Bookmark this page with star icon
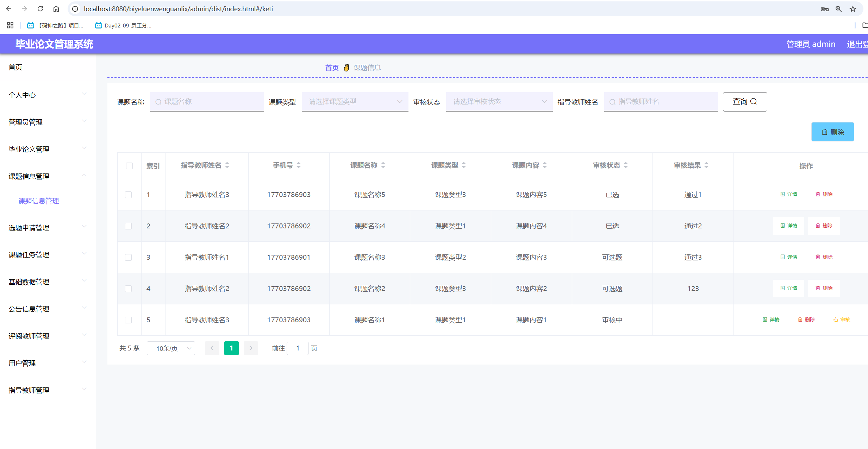Screen dimensions: 868x449 coord(853,9)
